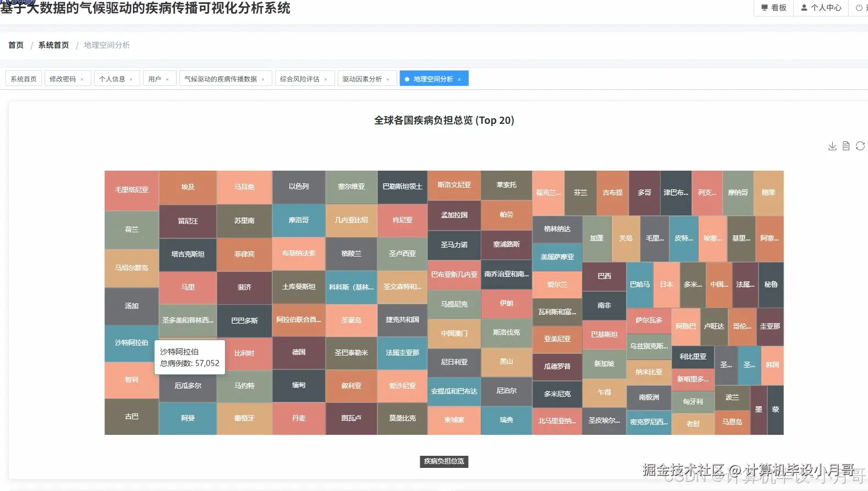Click the chart restore refresh icon
Viewport: 868px width, 491px height.
click(860, 146)
